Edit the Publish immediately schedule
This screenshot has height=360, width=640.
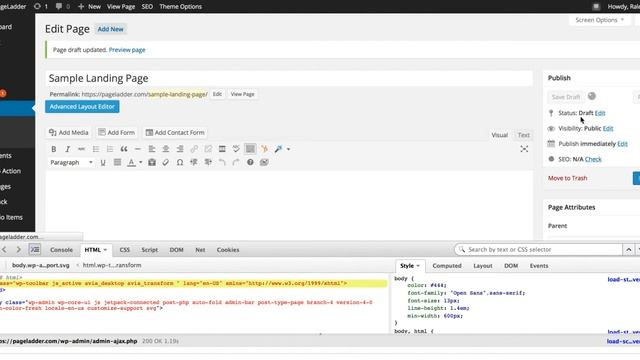coord(622,144)
